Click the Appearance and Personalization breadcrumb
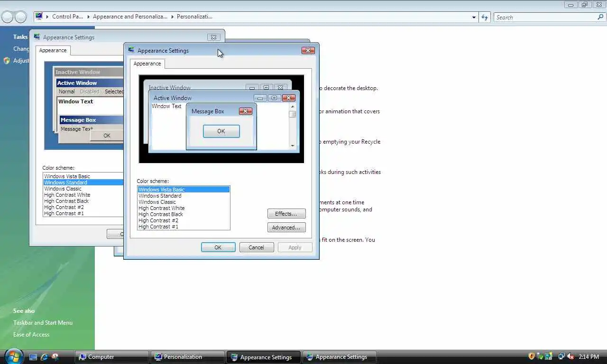The height and width of the screenshot is (364, 607). (x=130, y=17)
